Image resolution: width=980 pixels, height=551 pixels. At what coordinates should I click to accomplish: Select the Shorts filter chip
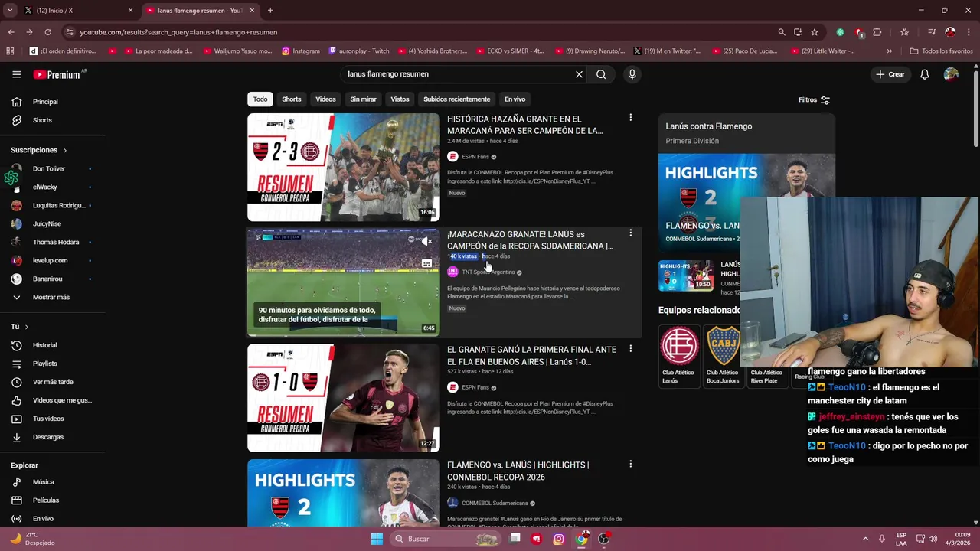tap(292, 99)
